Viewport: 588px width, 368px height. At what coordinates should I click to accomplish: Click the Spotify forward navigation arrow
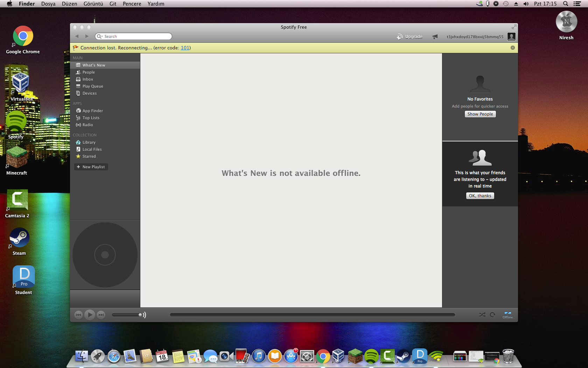(x=87, y=36)
